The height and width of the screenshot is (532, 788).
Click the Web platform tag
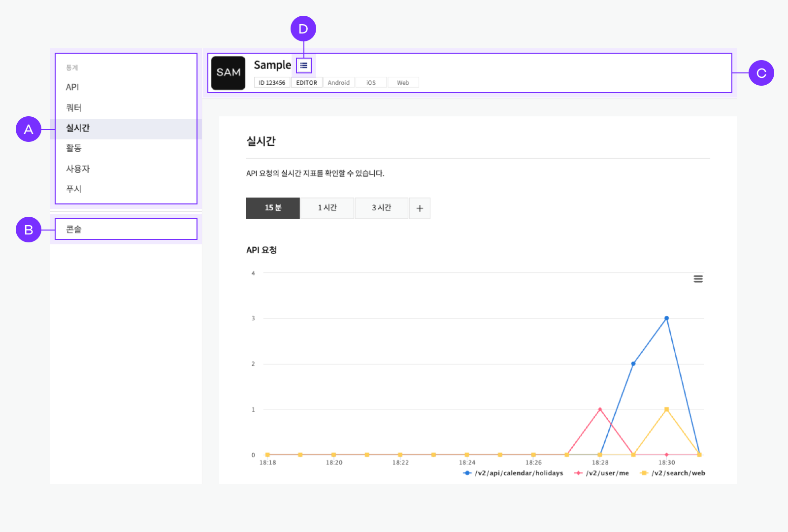point(403,83)
